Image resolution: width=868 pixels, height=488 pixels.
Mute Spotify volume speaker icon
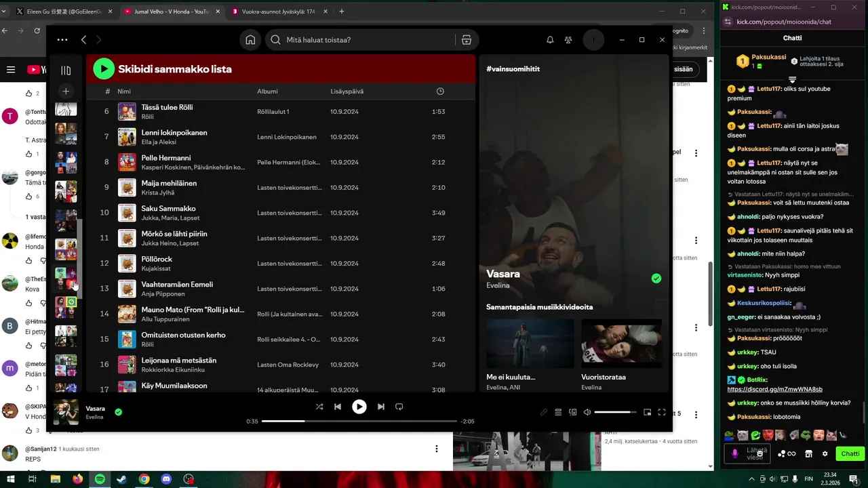587,412
